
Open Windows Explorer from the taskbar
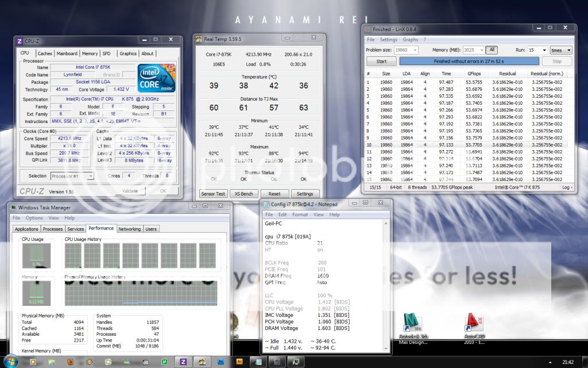[51, 362]
